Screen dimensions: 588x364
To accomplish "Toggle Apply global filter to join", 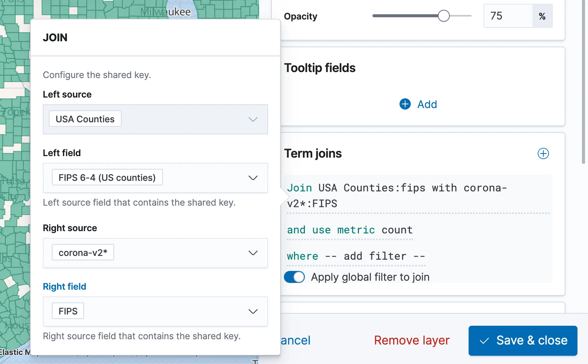I will click(x=294, y=277).
